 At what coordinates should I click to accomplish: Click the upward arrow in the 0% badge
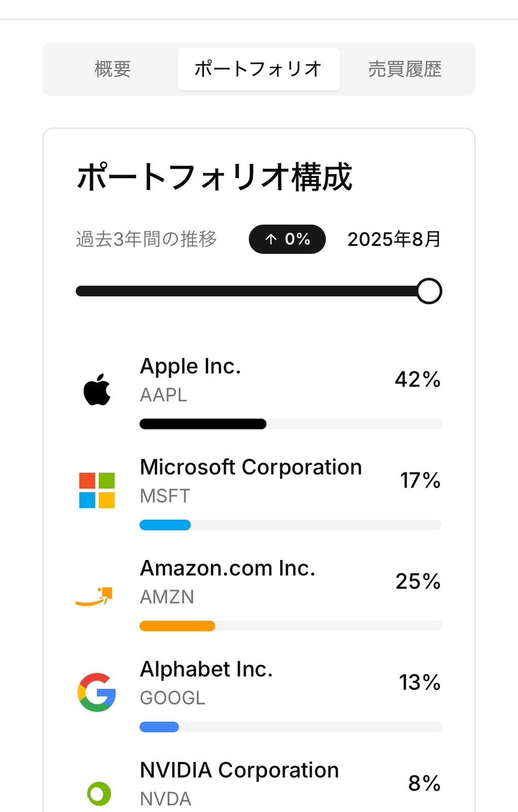click(272, 239)
